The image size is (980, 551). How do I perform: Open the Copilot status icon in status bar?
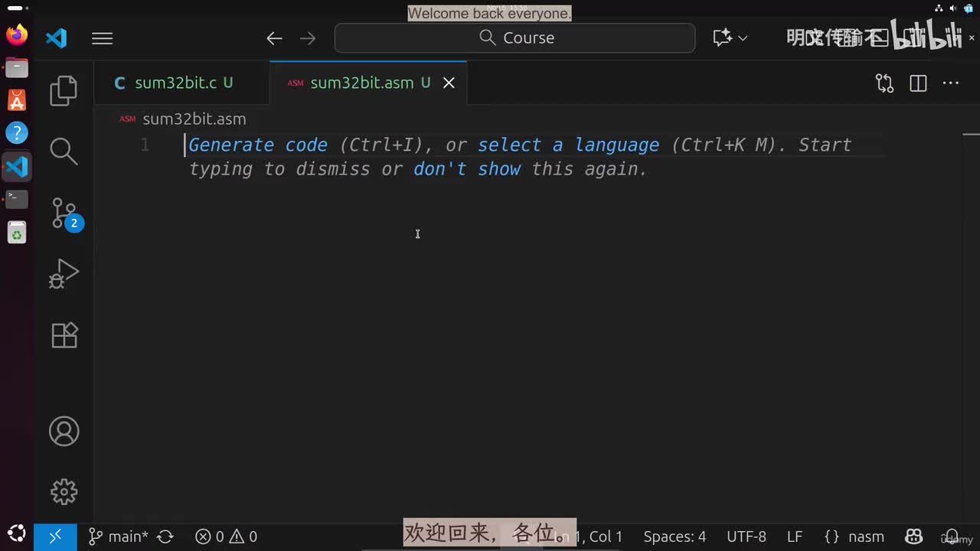coord(913,537)
